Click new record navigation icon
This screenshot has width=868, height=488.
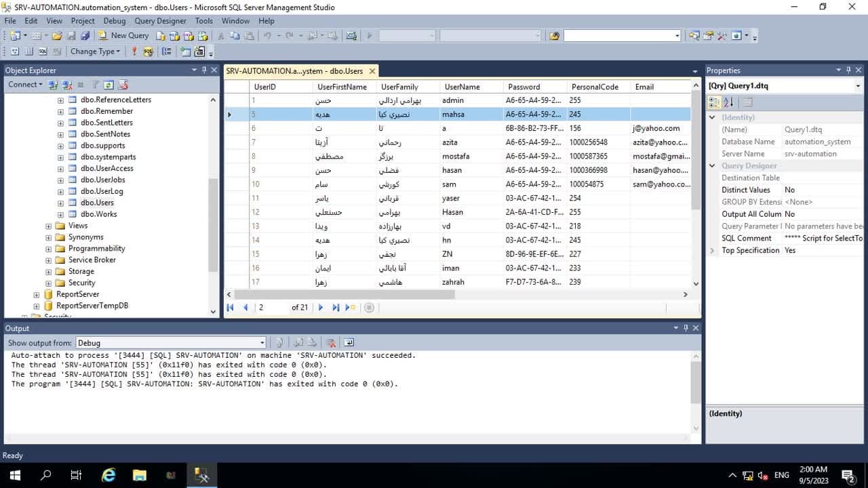click(351, 307)
